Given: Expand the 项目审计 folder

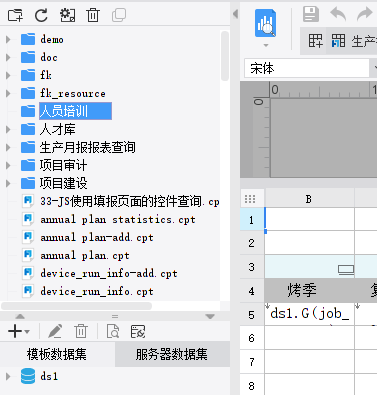Looking at the screenshot, I should (x=8, y=165).
